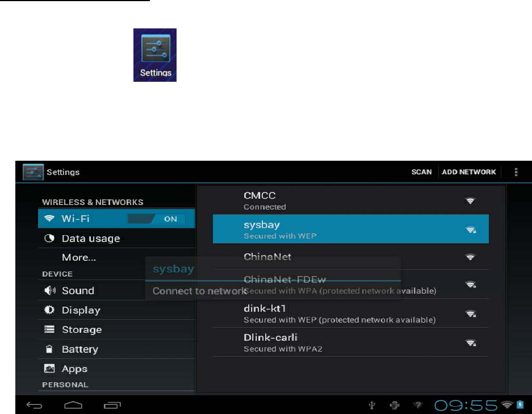The image size is (532, 414).
Task: Tap the Back navigation button
Action: point(34,405)
